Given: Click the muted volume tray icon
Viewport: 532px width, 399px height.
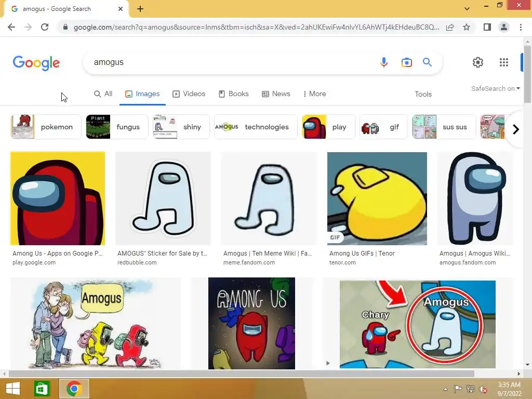Looking at the screenshot, I should pyautogui.click(x=483, y=389).
